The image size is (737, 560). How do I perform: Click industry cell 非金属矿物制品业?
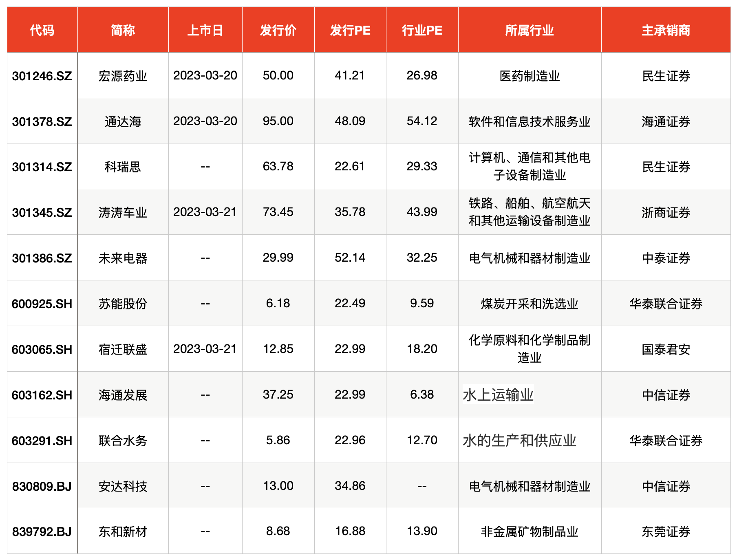[530, 531]
